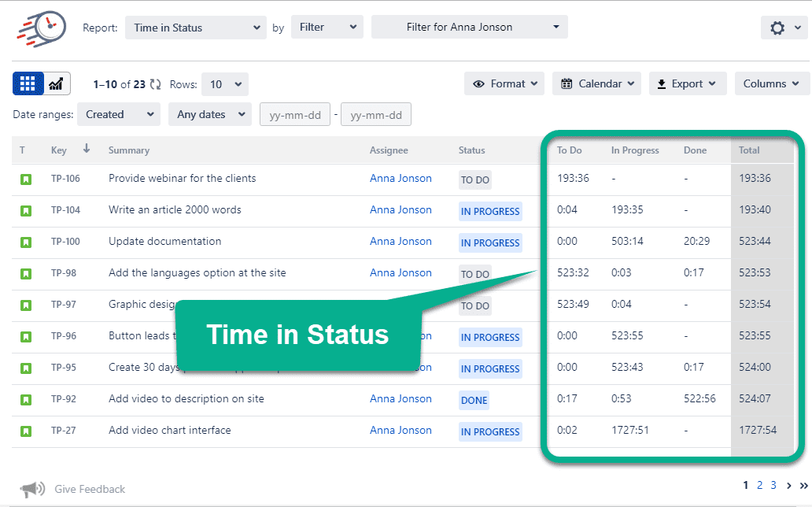Open the Created date ranges dropdown
The image size is (812, 507).
coord(118,113)
